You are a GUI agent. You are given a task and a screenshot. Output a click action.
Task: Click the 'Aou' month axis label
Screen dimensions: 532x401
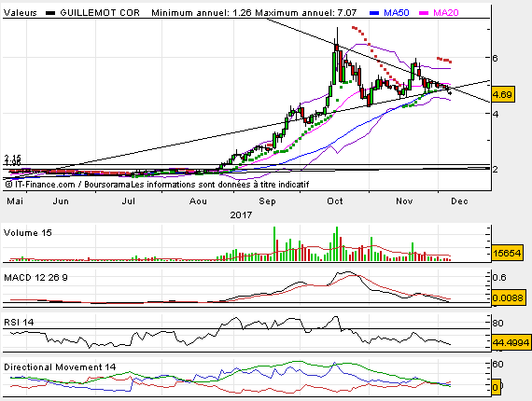pyautogui.click(x=198, y=201)
